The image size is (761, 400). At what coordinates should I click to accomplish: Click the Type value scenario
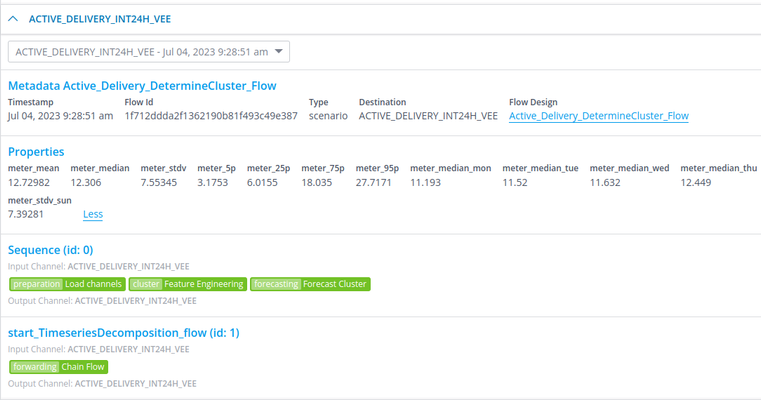pos(328,116)
